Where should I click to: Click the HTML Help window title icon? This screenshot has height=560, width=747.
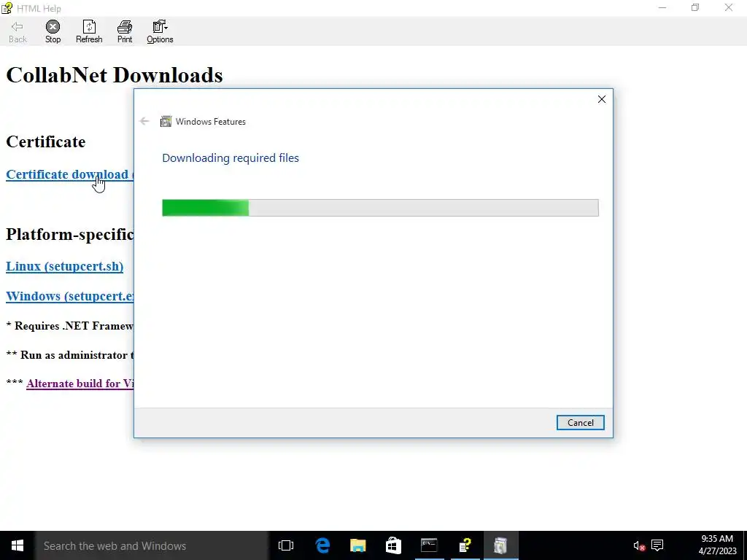[x=7, y=8]
